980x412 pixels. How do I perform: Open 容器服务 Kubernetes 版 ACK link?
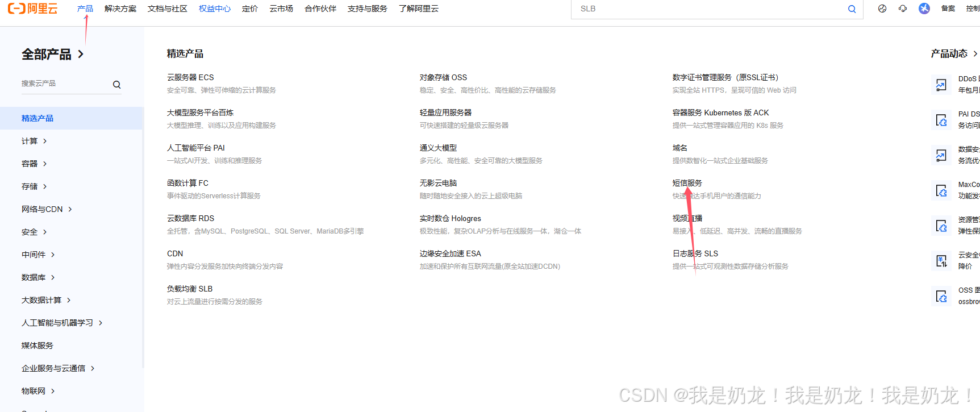tap(721, 113)
